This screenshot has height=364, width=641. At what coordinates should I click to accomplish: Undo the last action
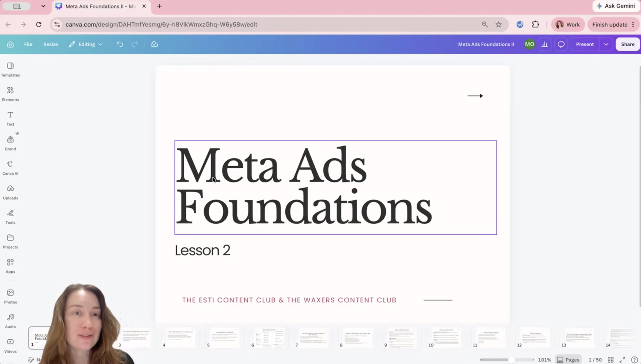point(120,44)
